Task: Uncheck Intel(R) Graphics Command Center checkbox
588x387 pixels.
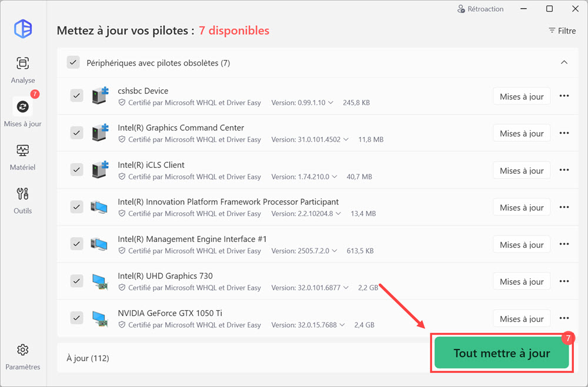Action: click(76, 133)
